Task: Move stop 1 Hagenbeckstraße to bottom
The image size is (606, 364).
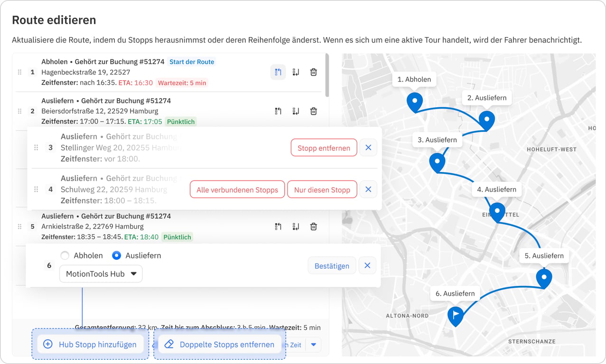Action: [296, 72]
